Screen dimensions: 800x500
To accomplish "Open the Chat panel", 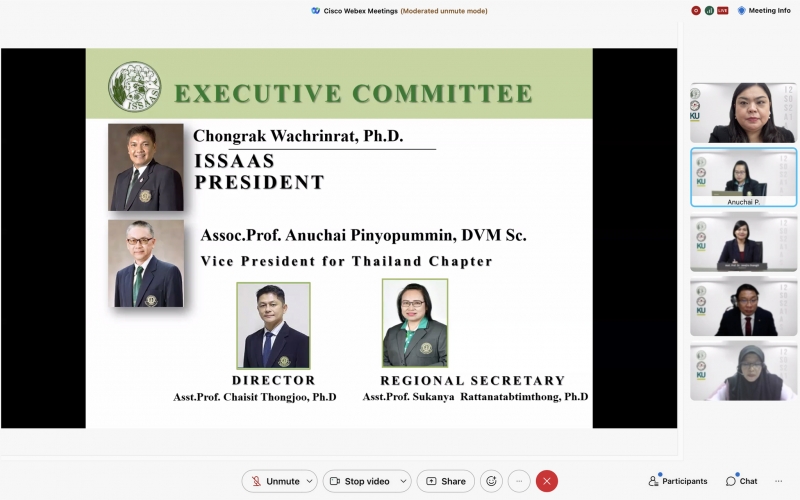I will pos(741,481).
